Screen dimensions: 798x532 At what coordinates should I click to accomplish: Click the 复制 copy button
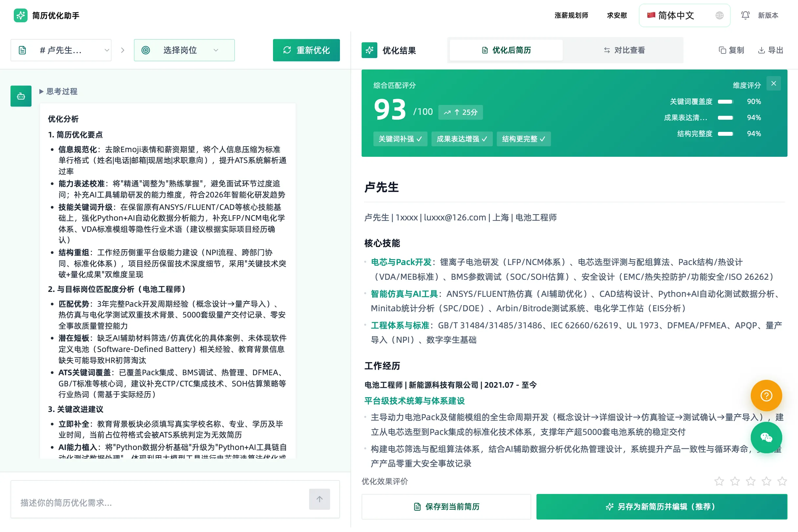731,50
